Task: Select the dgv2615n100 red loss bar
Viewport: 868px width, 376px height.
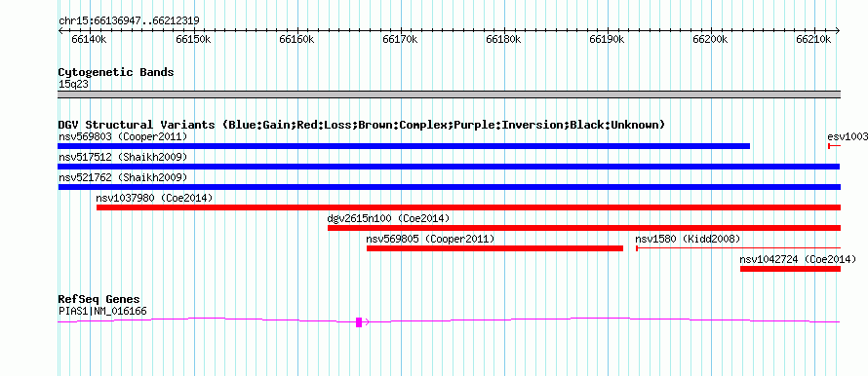Action: [x=584, y=228]
